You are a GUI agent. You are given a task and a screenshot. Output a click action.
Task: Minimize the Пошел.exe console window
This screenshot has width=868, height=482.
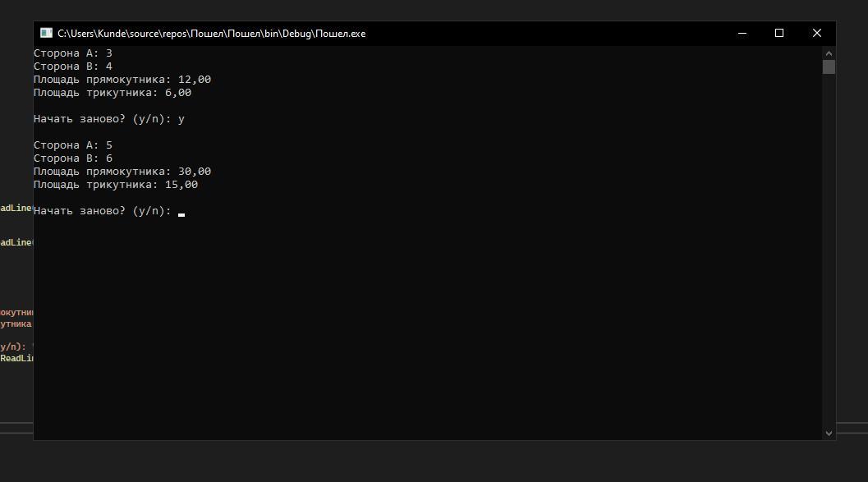coord(742,34)
